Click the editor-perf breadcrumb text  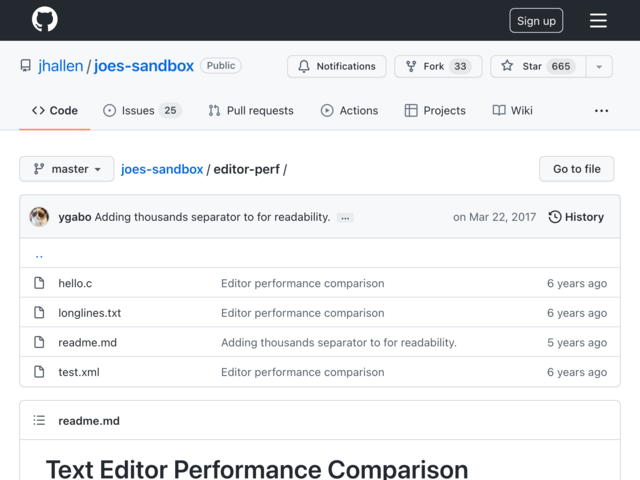pyautogui.click(x=247, y=169)
